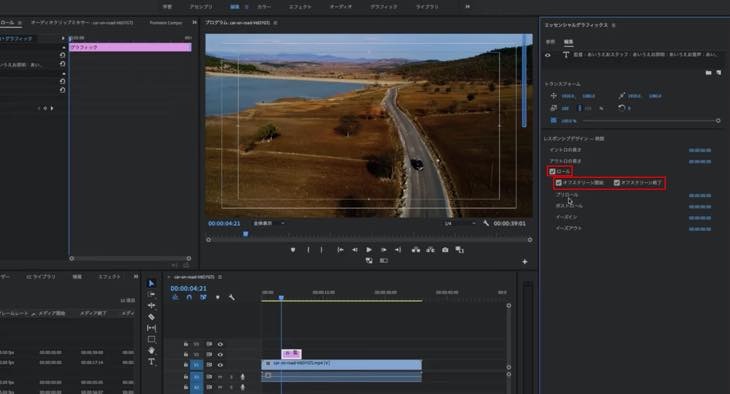Select the Hand tool
730x394 pixels.
pyautogui.click(x=151, y=350)
